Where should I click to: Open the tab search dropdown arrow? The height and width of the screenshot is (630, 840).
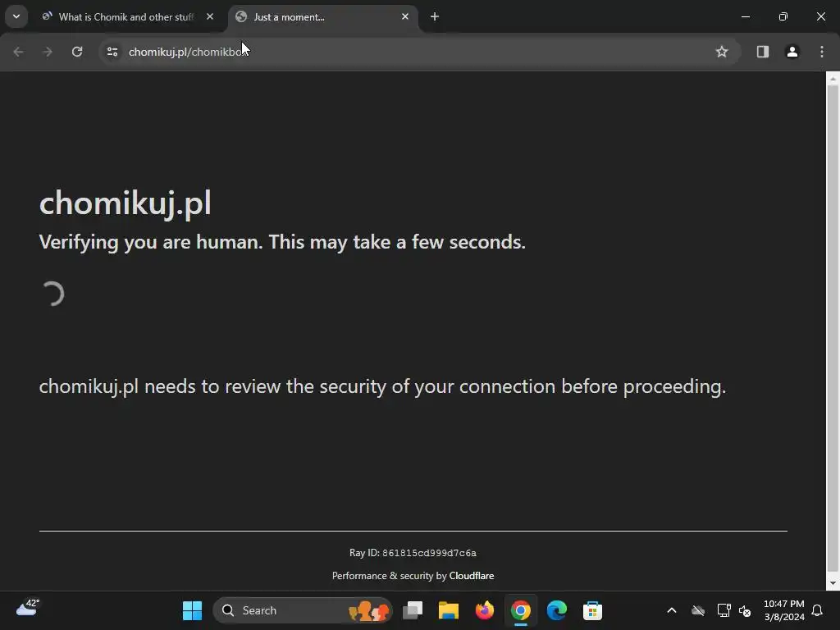point(16,16)
